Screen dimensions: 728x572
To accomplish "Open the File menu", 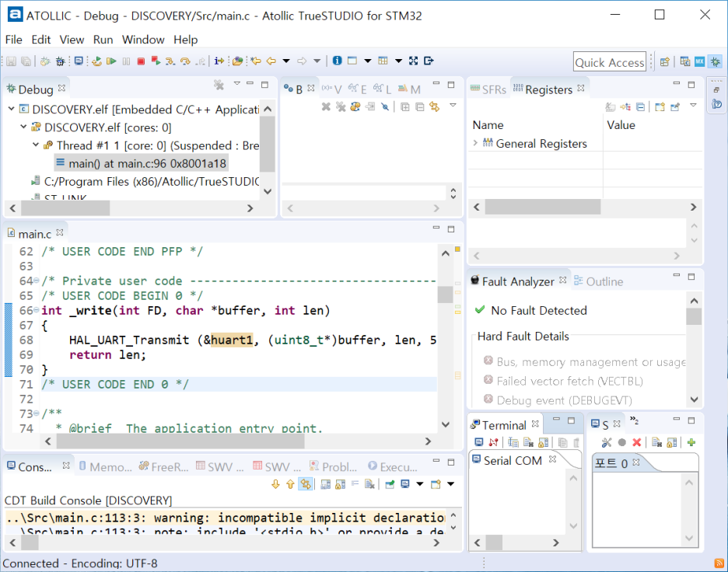I will (13, 40).
